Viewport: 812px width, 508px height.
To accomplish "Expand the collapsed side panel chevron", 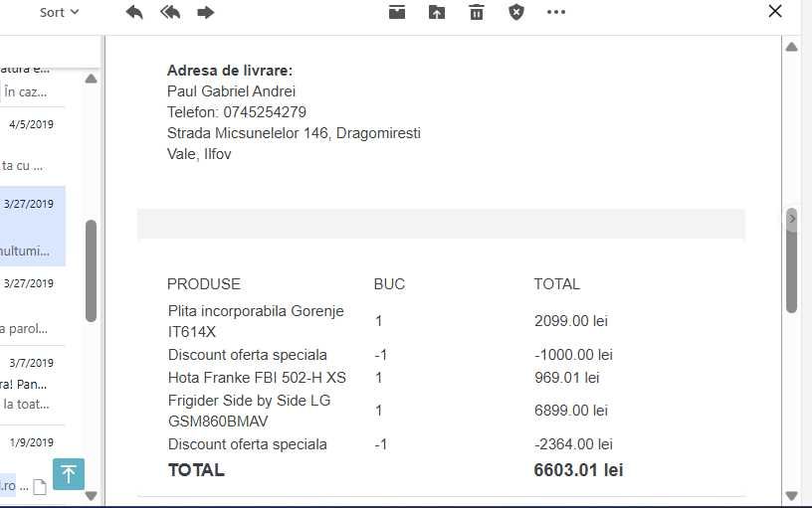I will (x=792, y=218).
